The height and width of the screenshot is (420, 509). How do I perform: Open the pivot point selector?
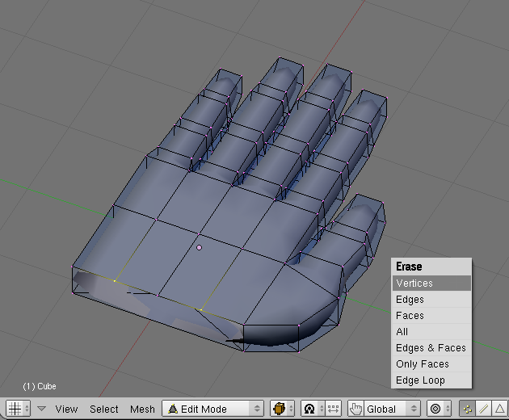coord(313,409)
